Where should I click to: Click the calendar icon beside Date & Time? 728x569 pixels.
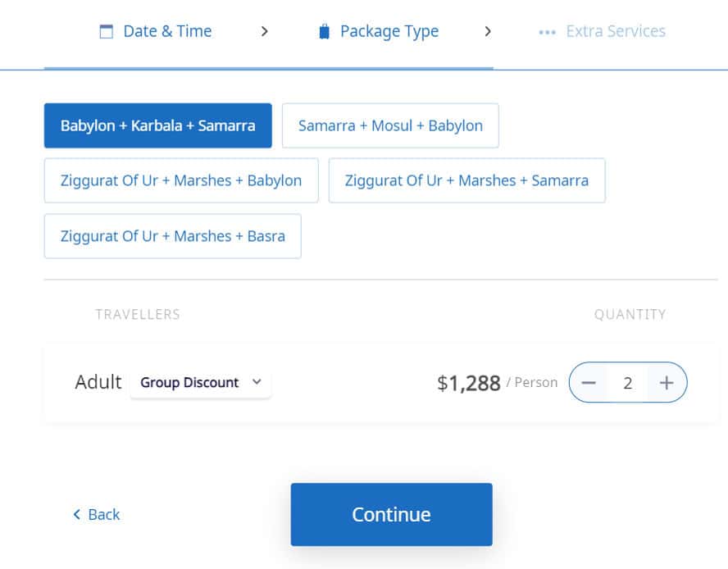(107, 32)
